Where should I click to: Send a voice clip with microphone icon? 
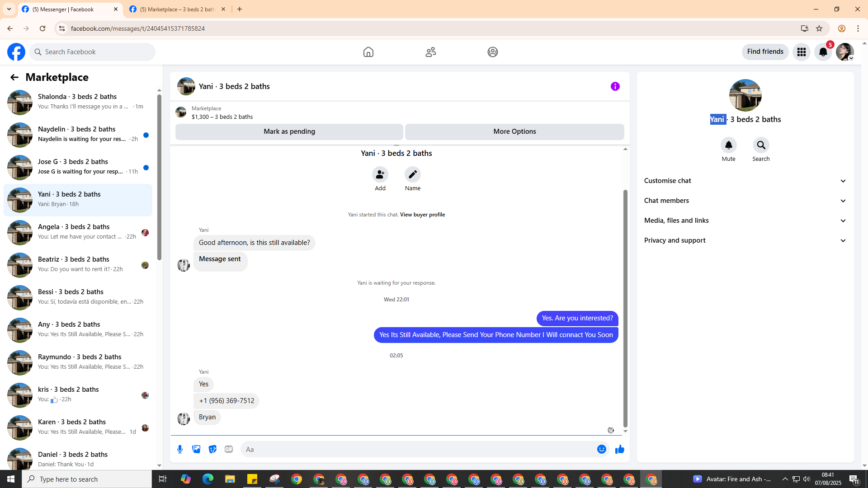click(x=180, y=449)
